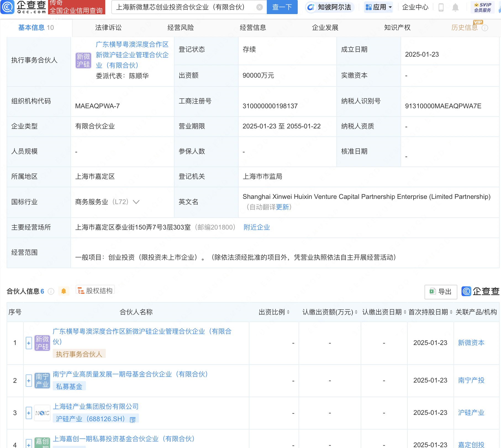Switch to 基本信息 tab
This screenshot has height=448, width=501.
36,28
